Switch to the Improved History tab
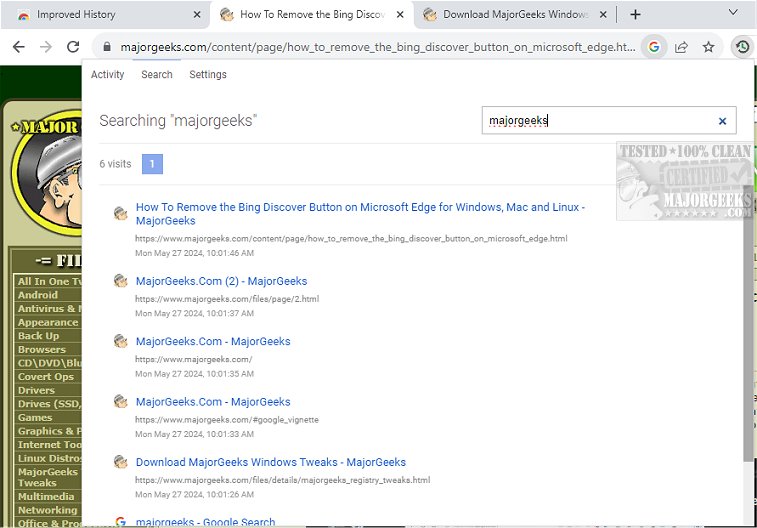Image resolution: width=757 pixels, height=528 pixels. [x=105, y=14]
